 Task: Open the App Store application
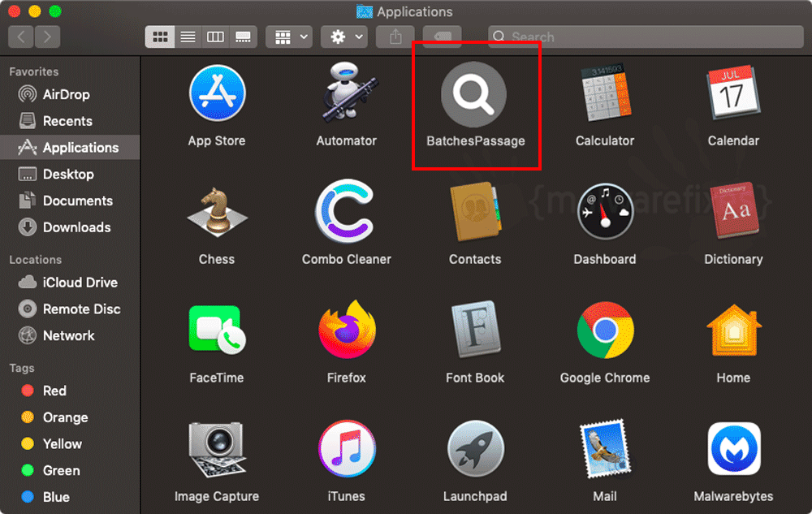(217, 93)
